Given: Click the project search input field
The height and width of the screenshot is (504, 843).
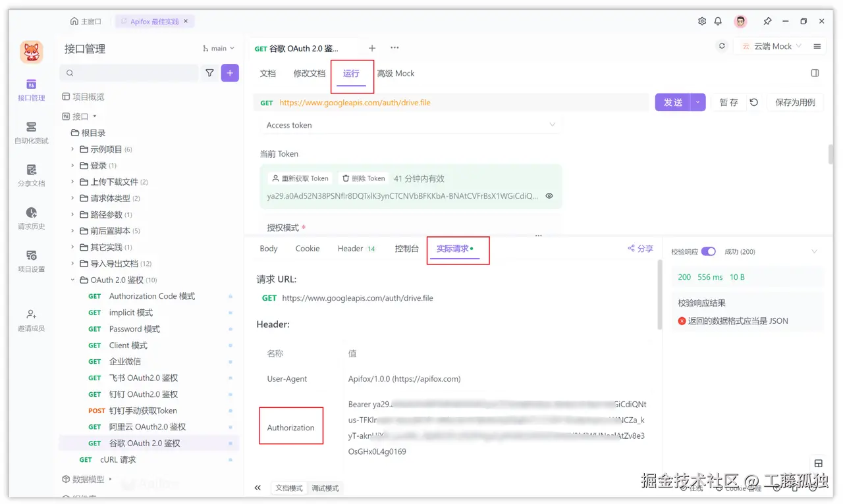Looking at the screenshot, I should click(128, 73).
